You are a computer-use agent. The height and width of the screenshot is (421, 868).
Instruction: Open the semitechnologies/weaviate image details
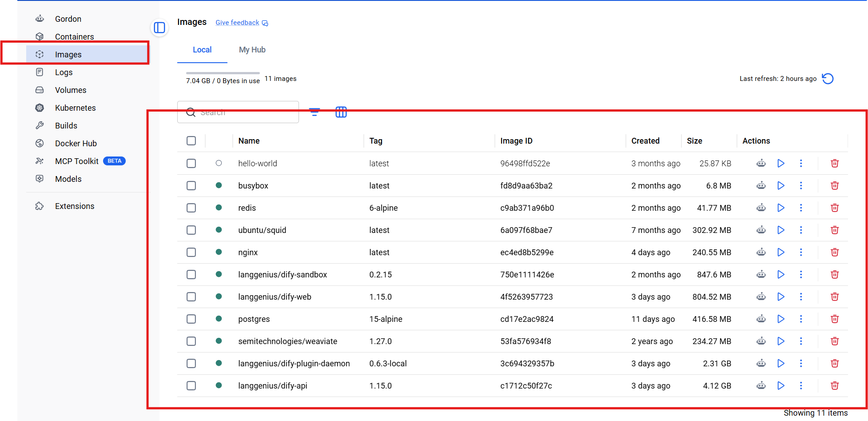288,341
